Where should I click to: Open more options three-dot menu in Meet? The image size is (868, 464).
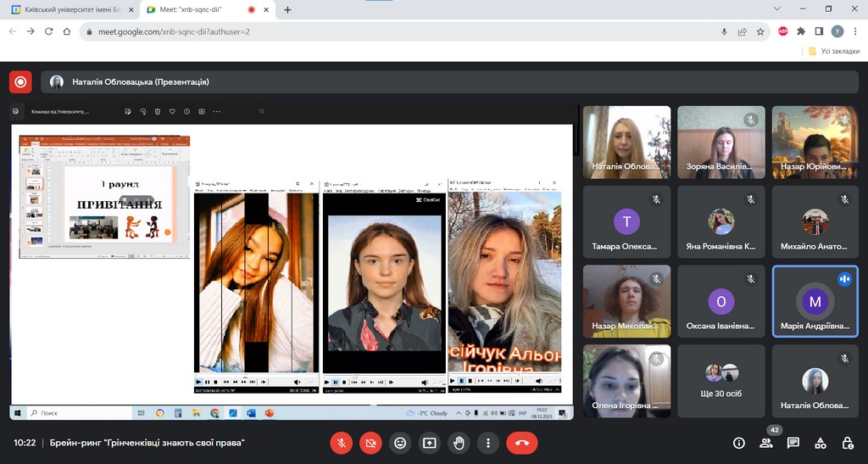click(487, 443)
